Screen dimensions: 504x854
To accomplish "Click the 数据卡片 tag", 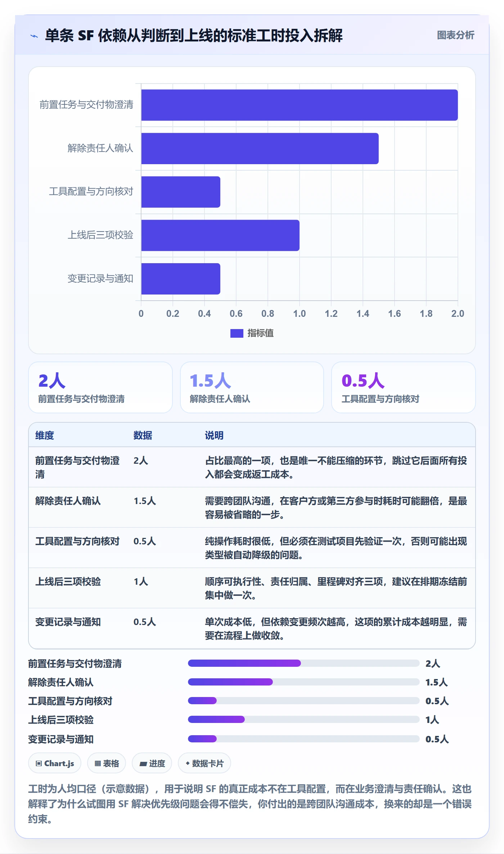I will (204, 763).
